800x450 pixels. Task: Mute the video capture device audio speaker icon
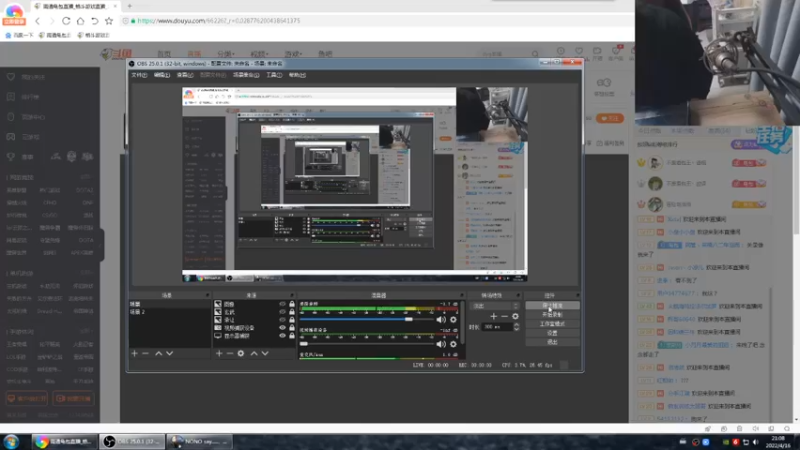pyautogui.click(x=441, y=344)
